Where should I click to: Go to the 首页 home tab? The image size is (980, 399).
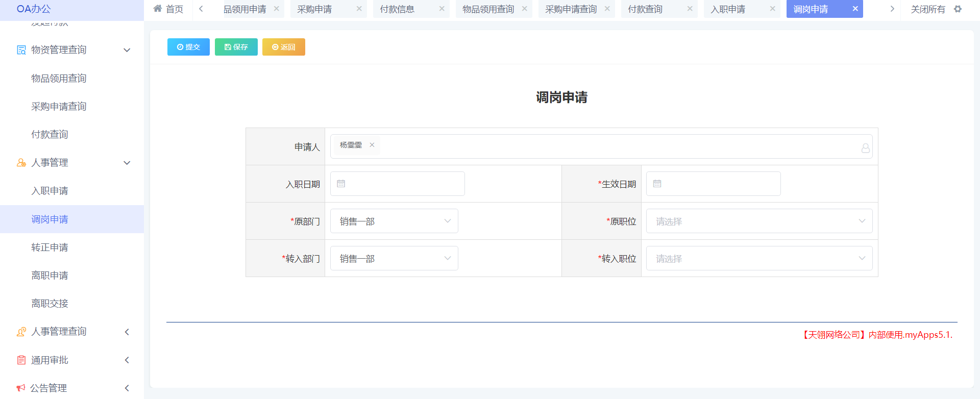(x=169, y=9)
